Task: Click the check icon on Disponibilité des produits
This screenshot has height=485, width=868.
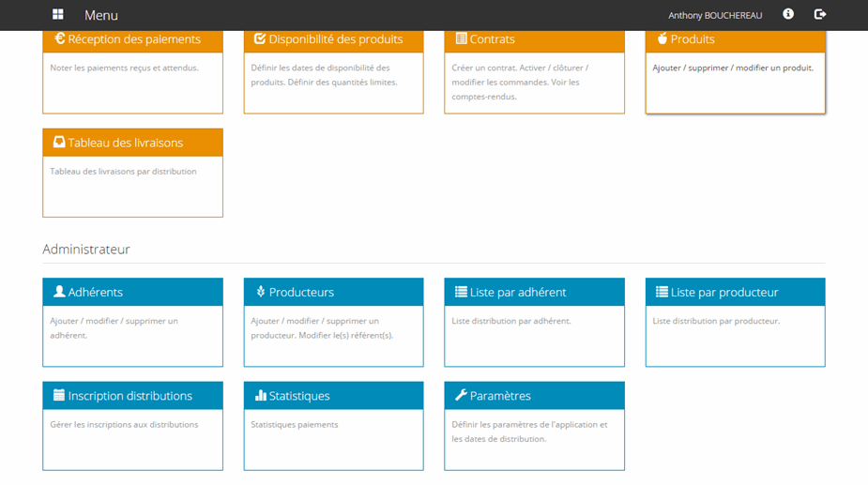Action: (x=260, y=39)
